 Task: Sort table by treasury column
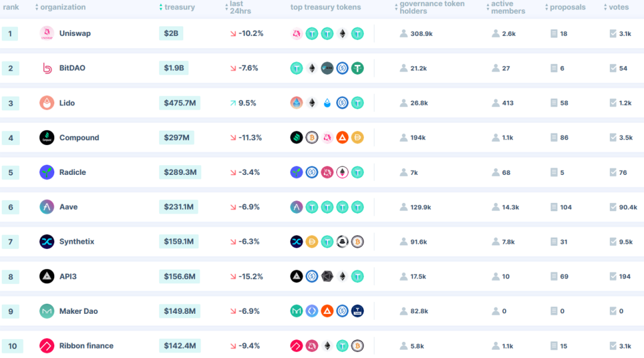pyautogui.click(x=179, y=7)
